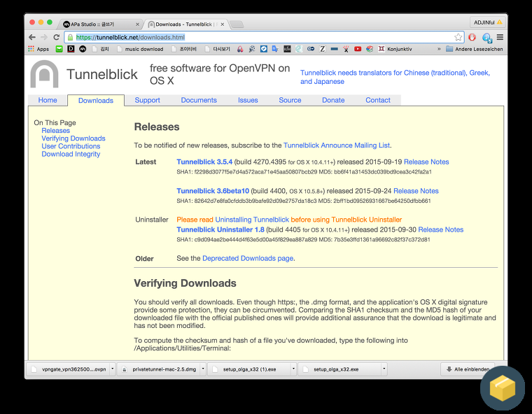The image size is (532, 414).
Task: Show more bookmarks with the chevron
Action: [439, 49]
